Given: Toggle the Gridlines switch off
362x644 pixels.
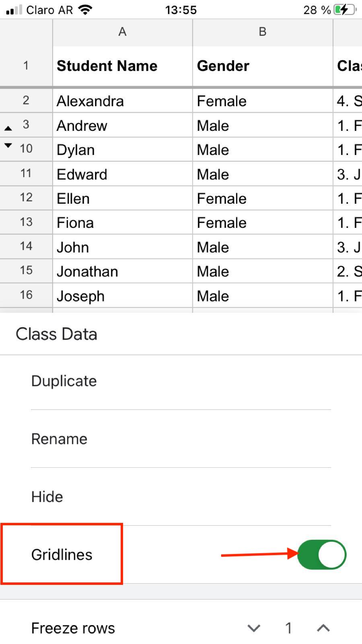Looking at the screenshot, I should (321, 554).
